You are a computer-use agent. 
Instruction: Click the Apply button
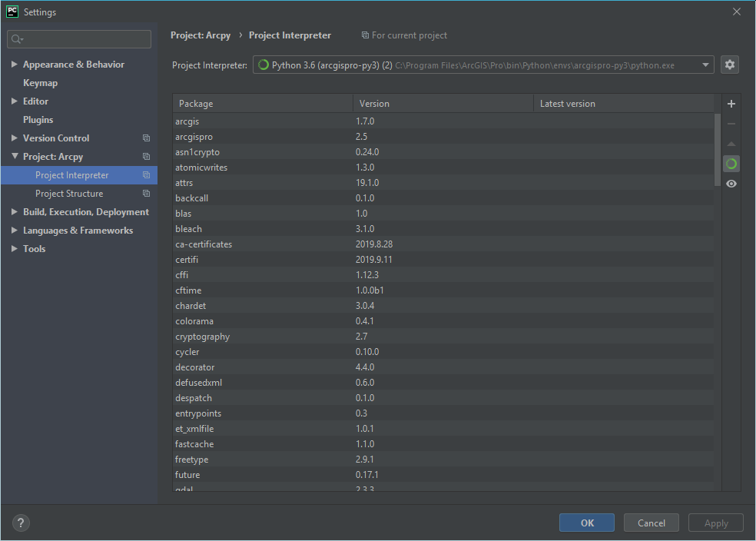(x=716, y=523)
